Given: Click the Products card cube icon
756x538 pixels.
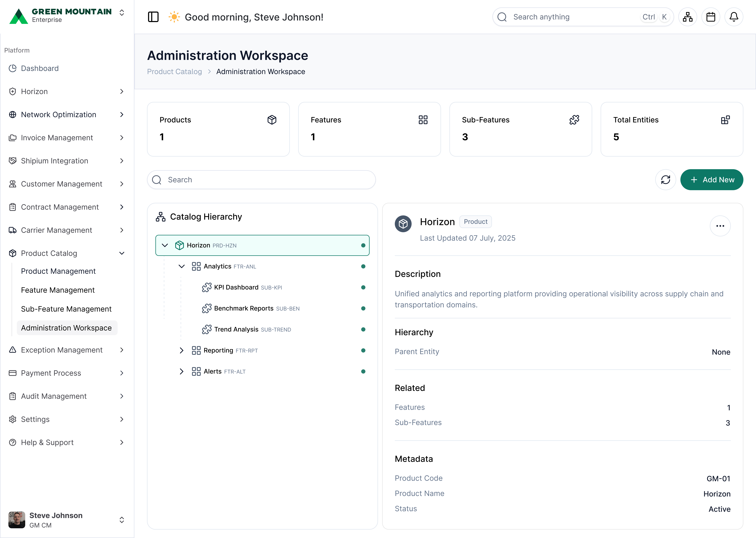Looking at the screenshot, I should [272, 120].
